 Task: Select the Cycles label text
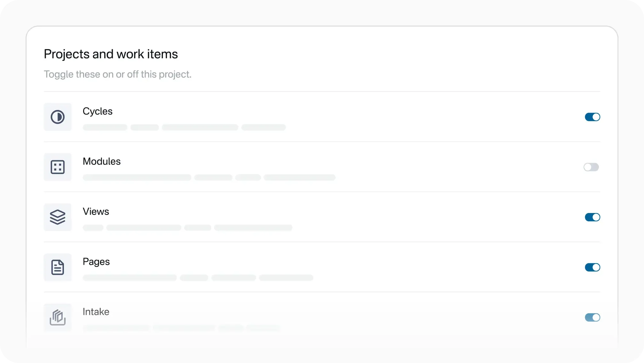click(97, 111)
